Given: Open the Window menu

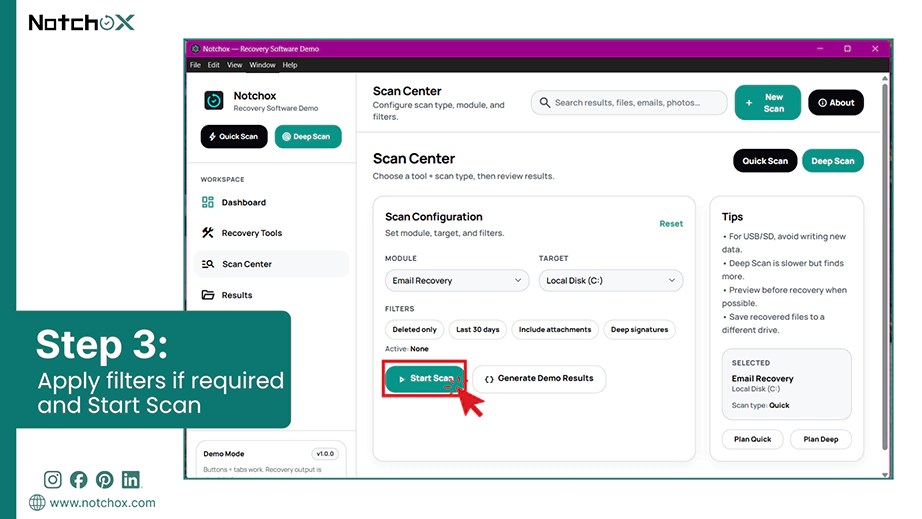Looking at the screenshot, I should [x=262, y=65].
